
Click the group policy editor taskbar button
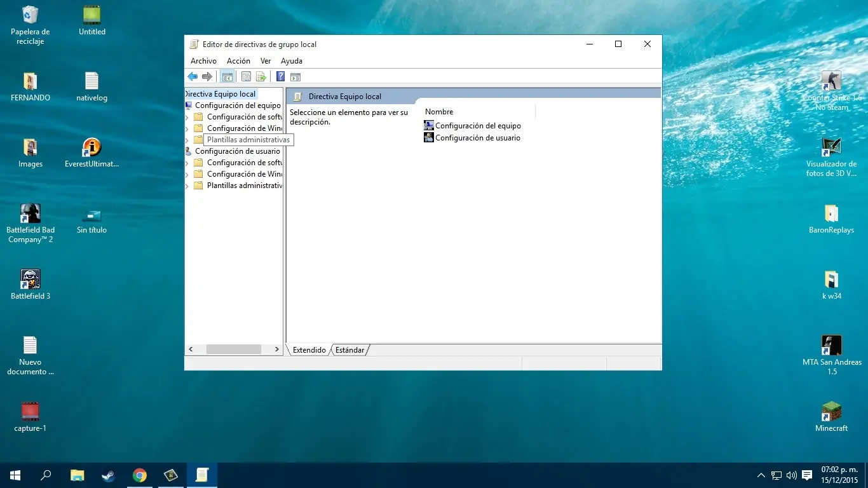202,475
